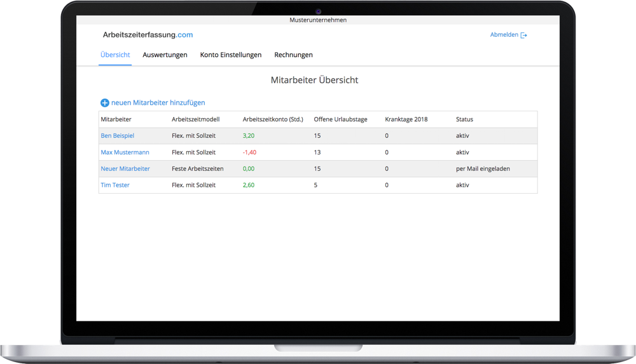The image size is (636, 364).
Task: Click the plus icon to add employee
Action: click(x=105, y=103)
